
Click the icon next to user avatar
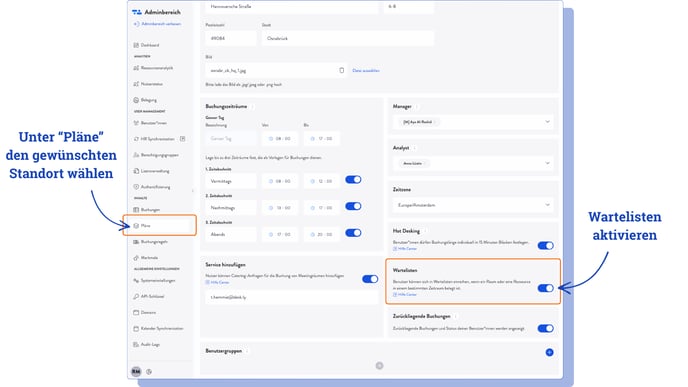click(x=149, y=372)
